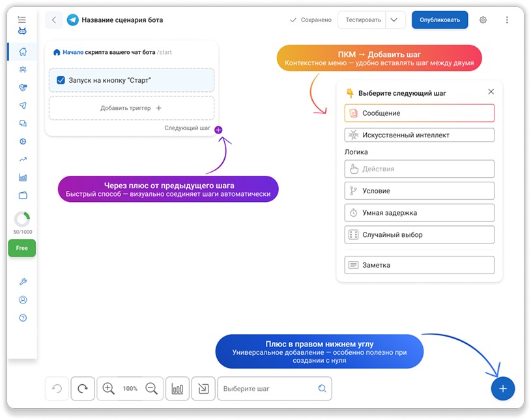Open the statistics bar chart tool
Image resolution: width=531 pixels, height=420 pixels.
pyautogui.click(x=177, y=389)
